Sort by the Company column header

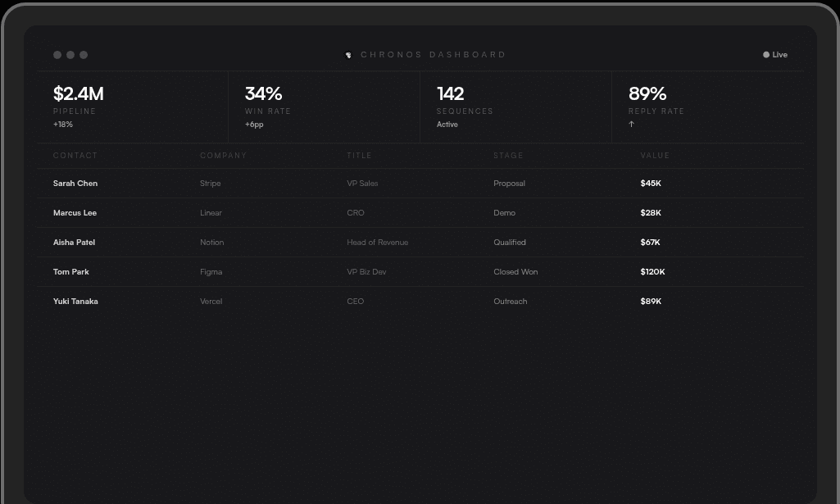coord(223,156)
